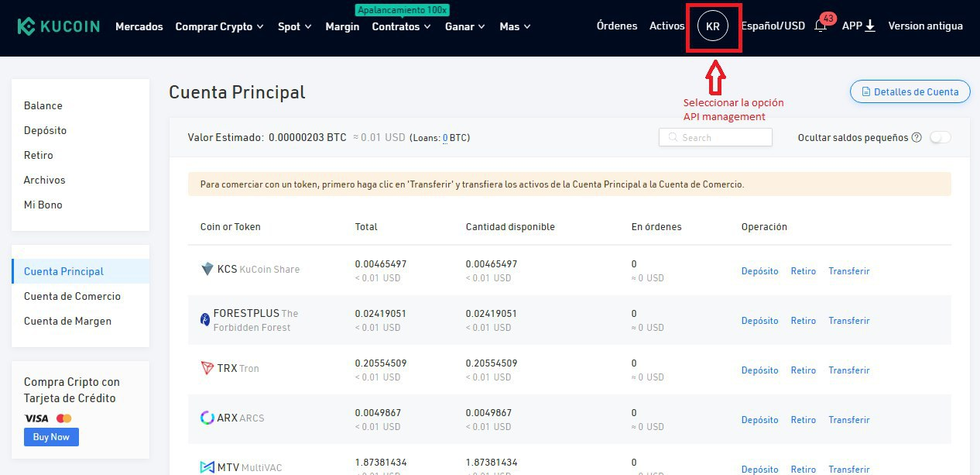980x475 pixels.
Task: Expand the Ganar dropdown menu
Action: click(x=465, y=26)
